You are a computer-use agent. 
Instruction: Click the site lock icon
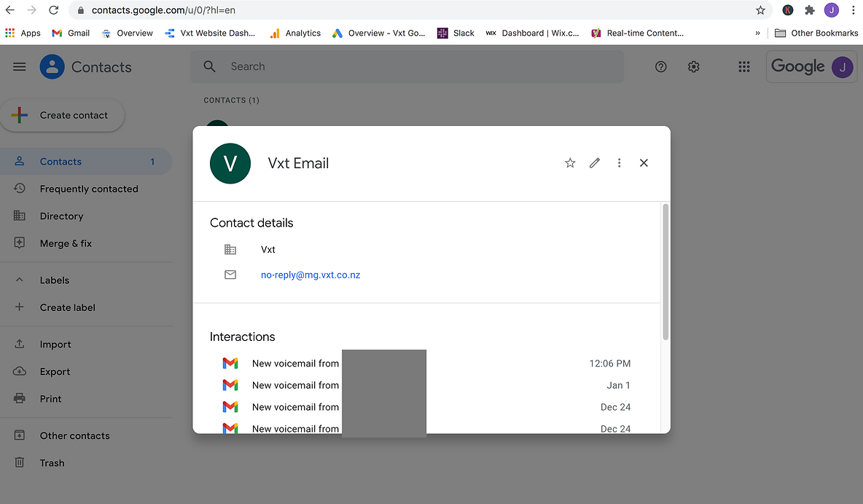[x=81, y=10]
